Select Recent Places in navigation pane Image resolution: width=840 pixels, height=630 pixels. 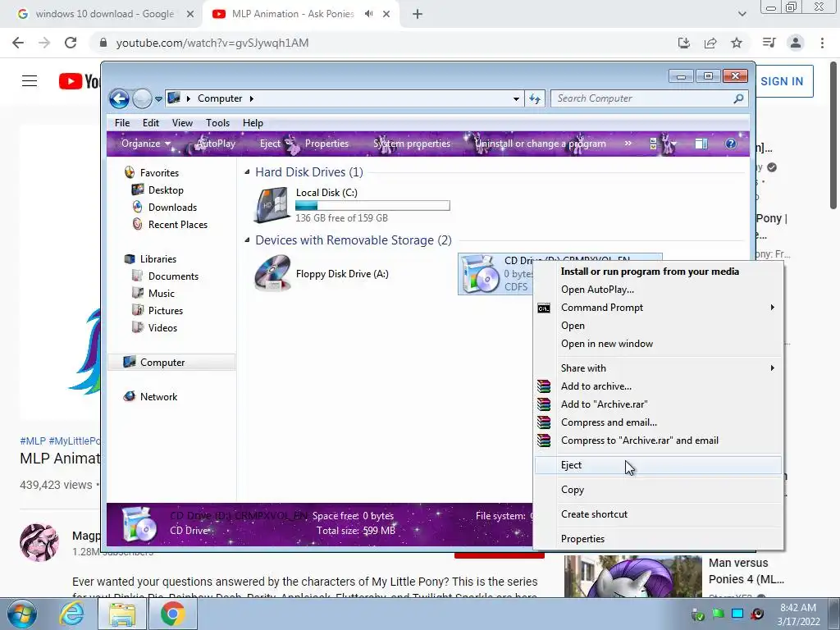(178, 225)
